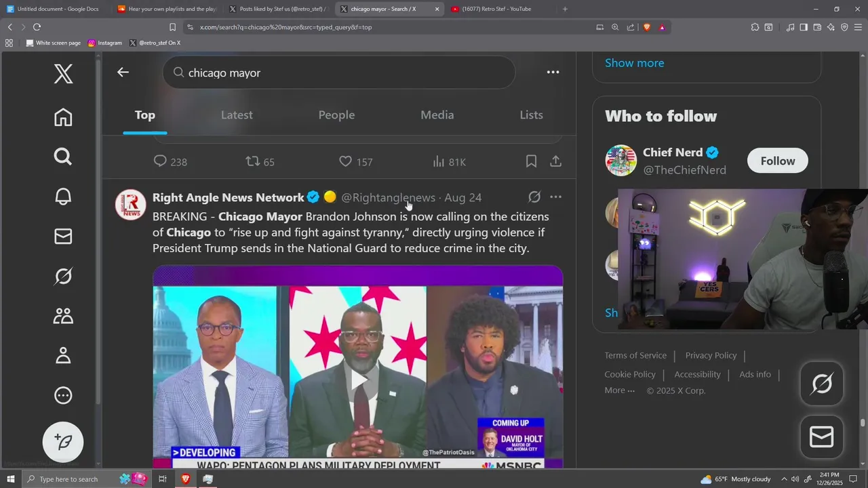The image size is (868, 488).
Task: Zoom icon in the address bar
Action: point(615,27)
